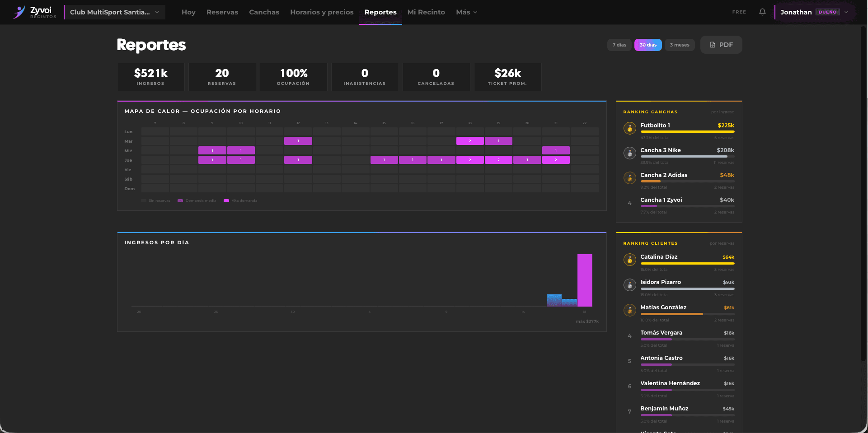868x433 pixels.
Task: Open Horarios y precios tab
Action: point(322,12)
